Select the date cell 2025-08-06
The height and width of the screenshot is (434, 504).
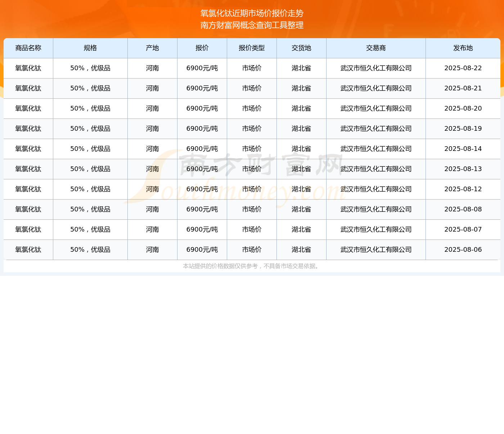click(463, 250)
